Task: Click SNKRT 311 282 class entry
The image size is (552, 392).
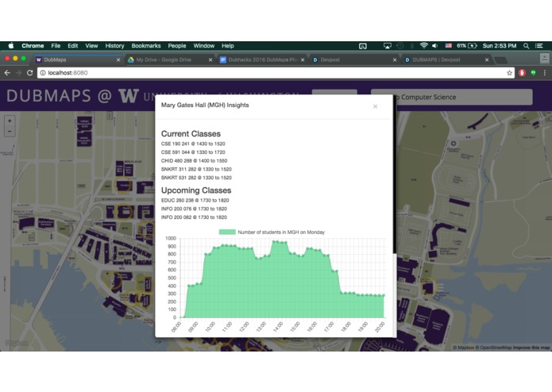Action: coord(196,169)
